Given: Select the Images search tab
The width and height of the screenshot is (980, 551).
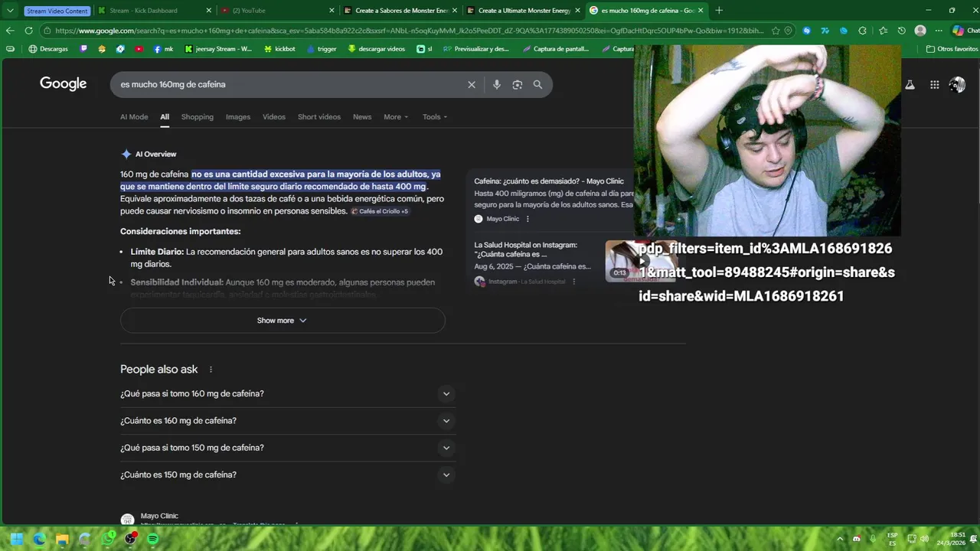Looking at the screenshot, I should coord(238,117).
